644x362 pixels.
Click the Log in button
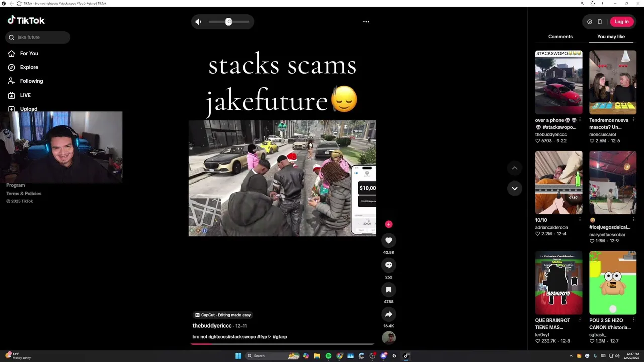click(622, 22)
